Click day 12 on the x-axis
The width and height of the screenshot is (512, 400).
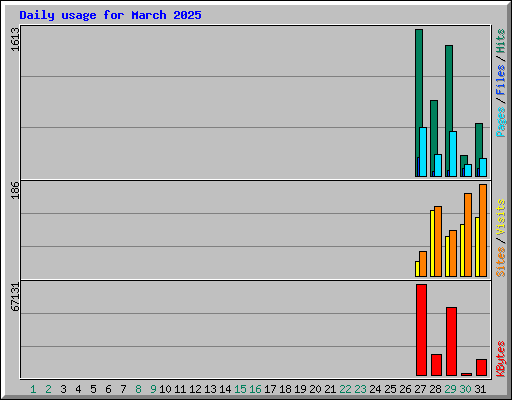point(195,389)
